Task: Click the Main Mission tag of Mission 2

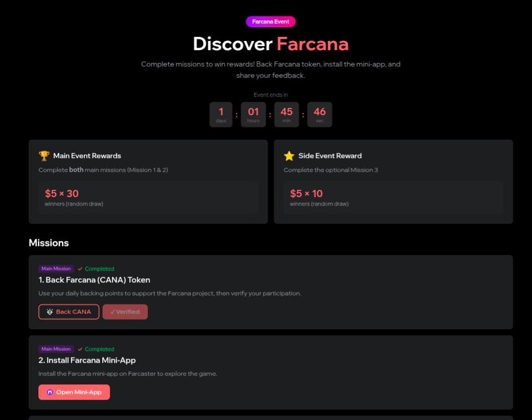Action: [x=56, y=349]
